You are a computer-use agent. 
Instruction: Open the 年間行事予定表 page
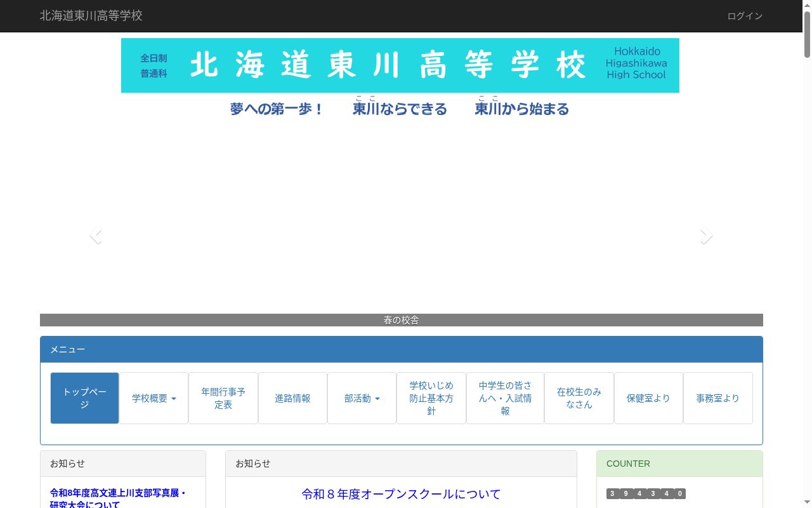pos(223,398)
